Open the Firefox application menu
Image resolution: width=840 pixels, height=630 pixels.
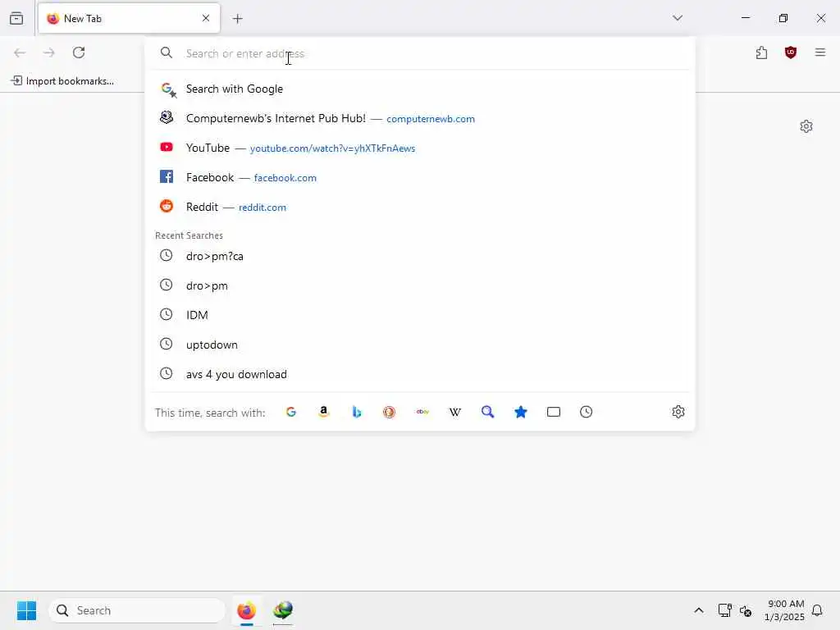[x=820, y=52]
